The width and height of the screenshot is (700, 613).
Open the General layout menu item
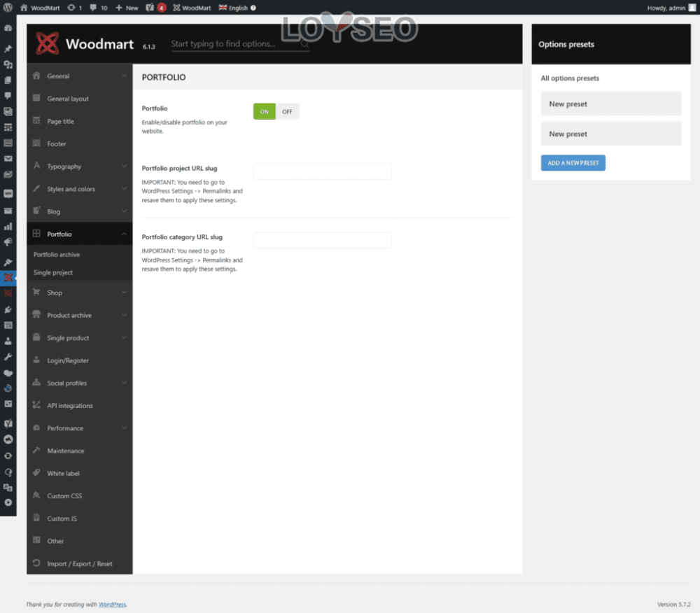coord(80,99)
